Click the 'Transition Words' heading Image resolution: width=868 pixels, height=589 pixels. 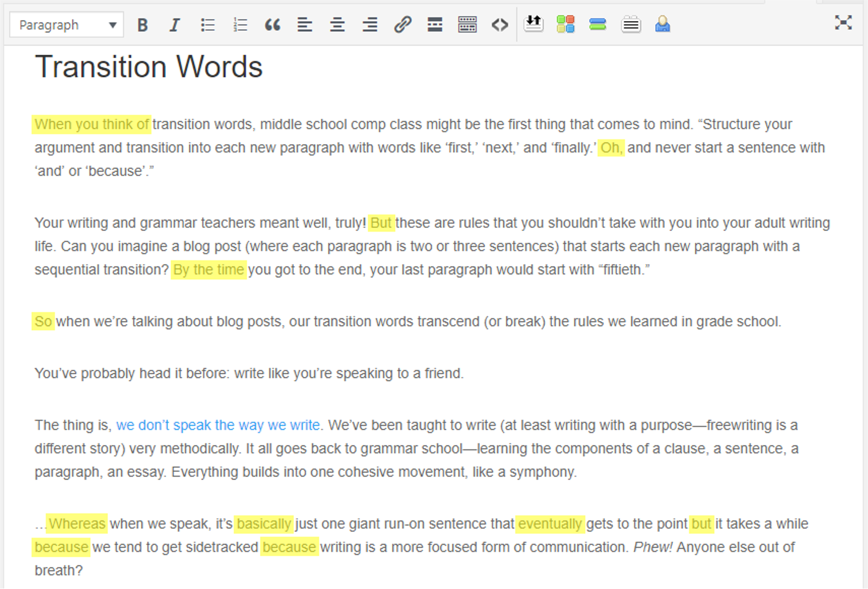click(x=149, y=67)
